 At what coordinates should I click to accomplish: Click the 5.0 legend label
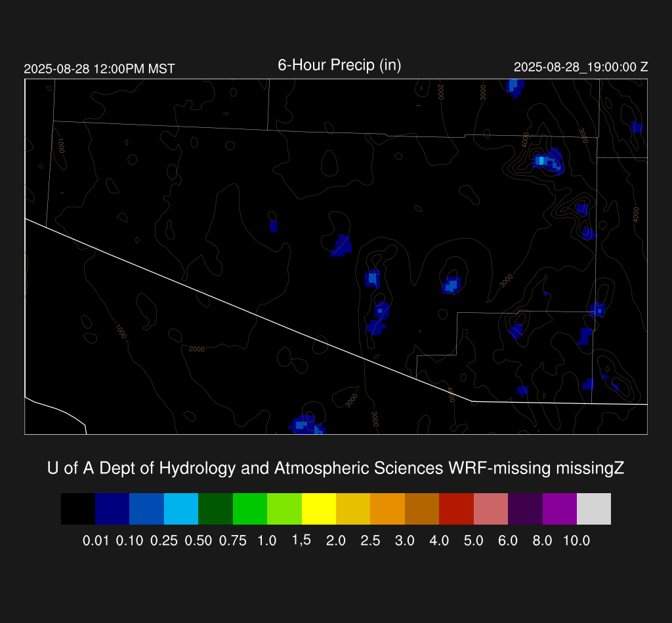click(474, 541)
